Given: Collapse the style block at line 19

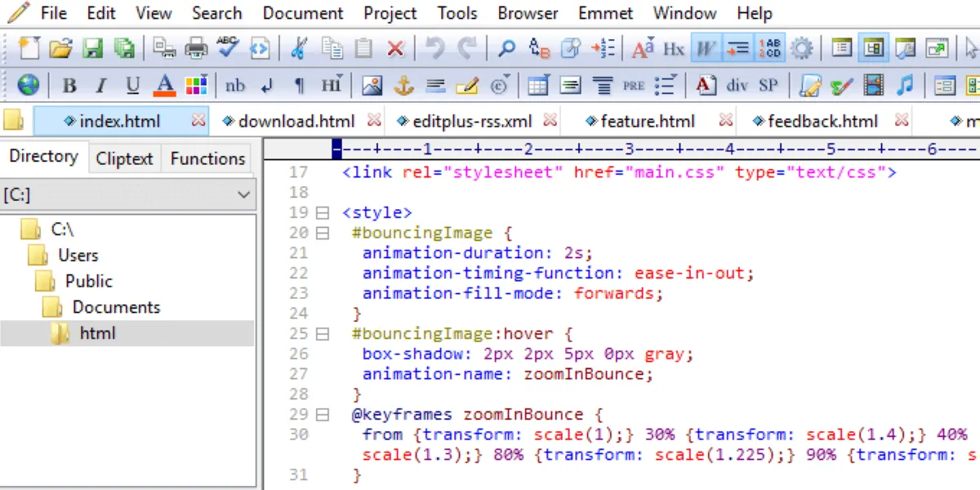Looking at the screenshot, I should pos(323,213).
